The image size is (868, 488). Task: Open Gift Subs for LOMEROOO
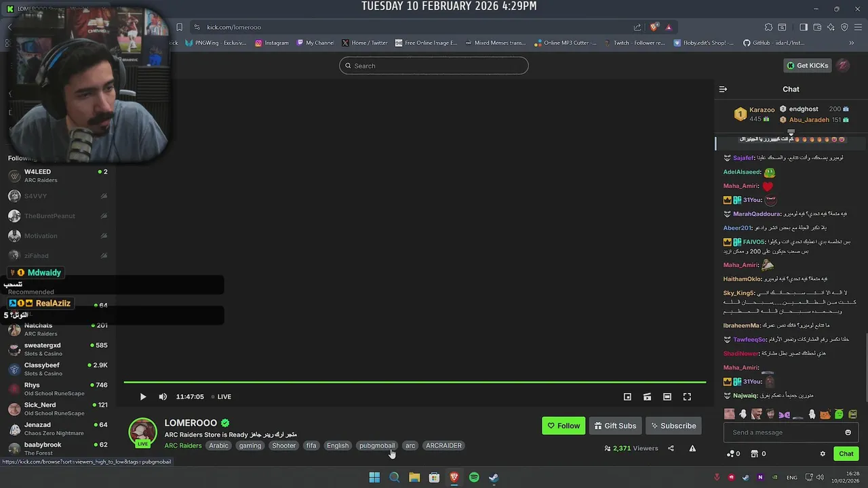615,426
